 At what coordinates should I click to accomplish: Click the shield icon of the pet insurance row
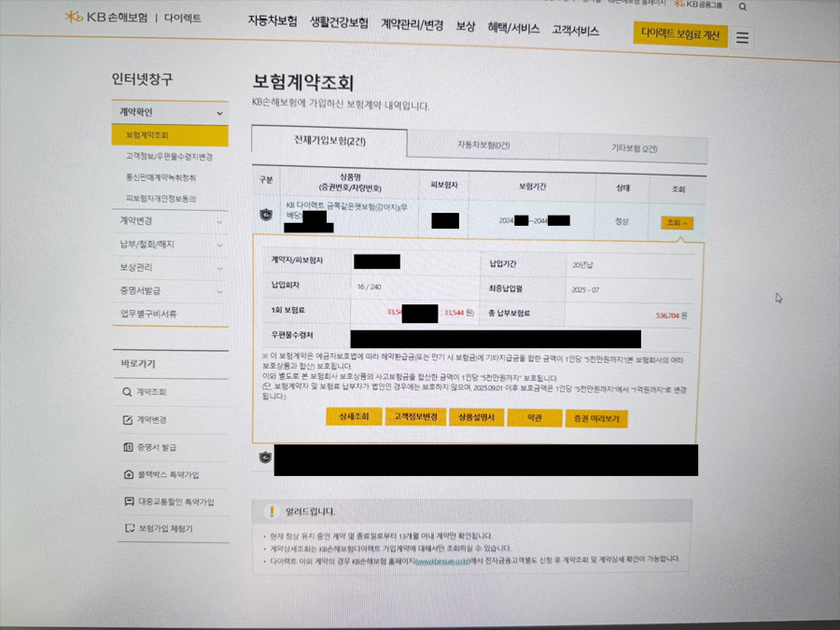pyautogui.click(x=266, y=215)
